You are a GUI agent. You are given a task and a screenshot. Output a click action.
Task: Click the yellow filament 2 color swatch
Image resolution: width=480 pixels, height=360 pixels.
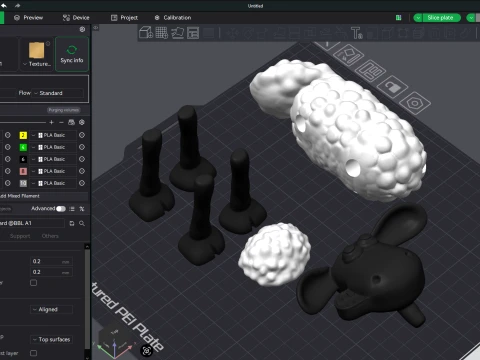click(x=23, y=135)
